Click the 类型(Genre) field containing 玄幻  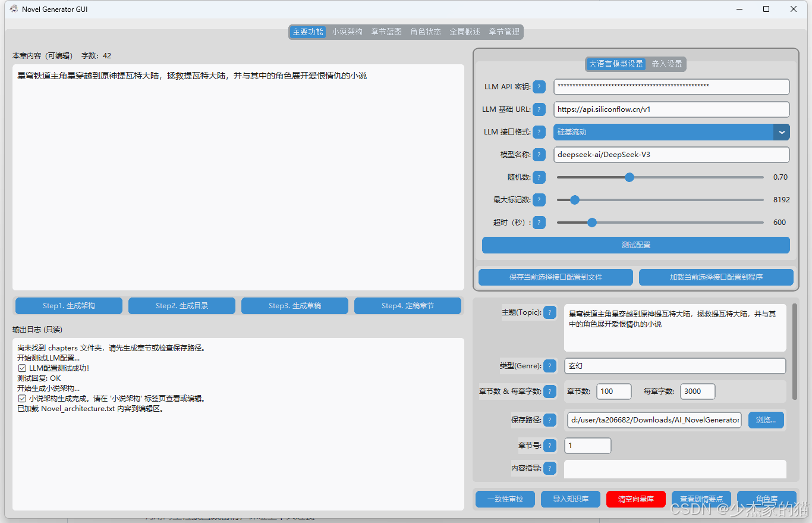tap(675, 366)
